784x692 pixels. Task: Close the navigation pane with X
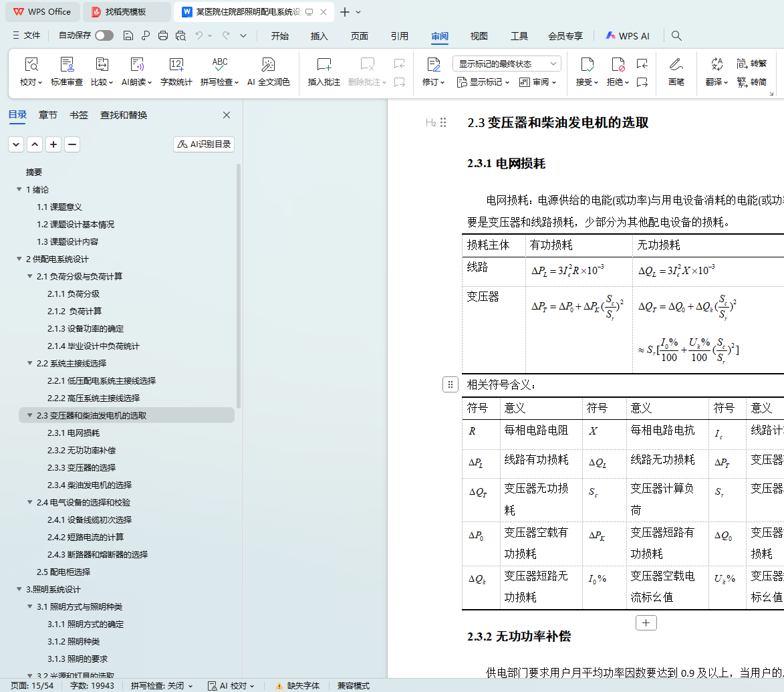(x=227, y=115)
